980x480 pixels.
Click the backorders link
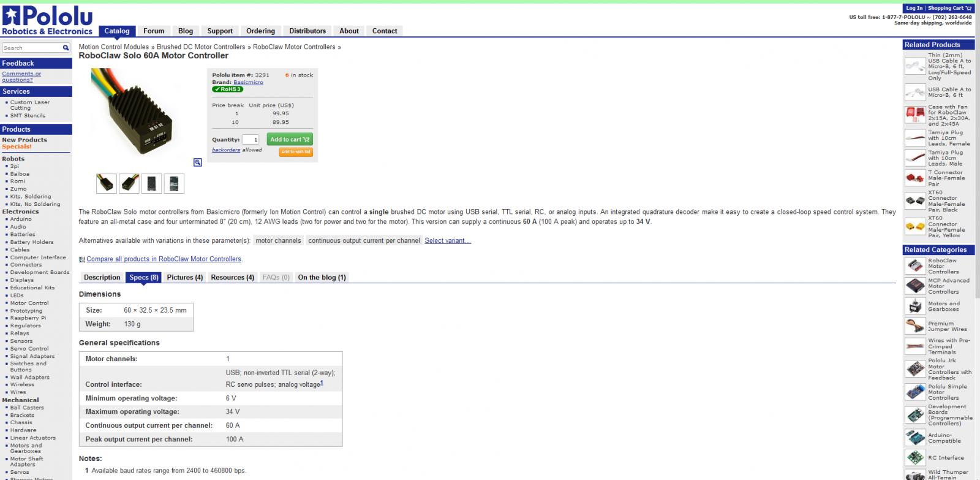click(x=226, y=150)
